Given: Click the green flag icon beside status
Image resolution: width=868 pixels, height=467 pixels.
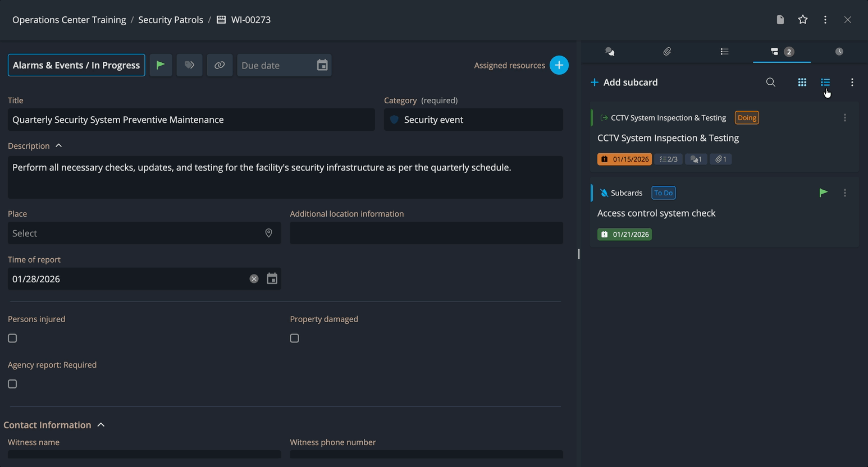Looking at the screenshot, I should [161, 65].
